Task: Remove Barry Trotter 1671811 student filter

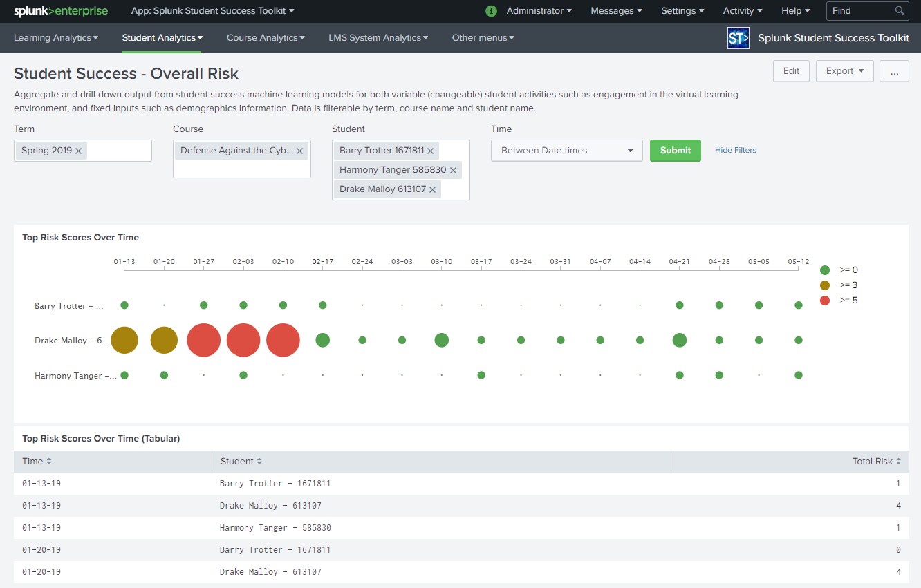Action: point(431,151)
